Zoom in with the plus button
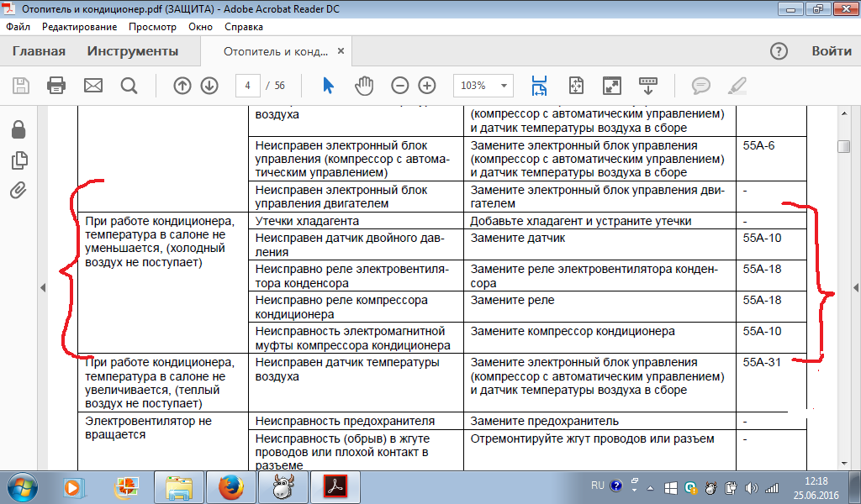This screenshot has height=504, width=861. pos(427,86)
